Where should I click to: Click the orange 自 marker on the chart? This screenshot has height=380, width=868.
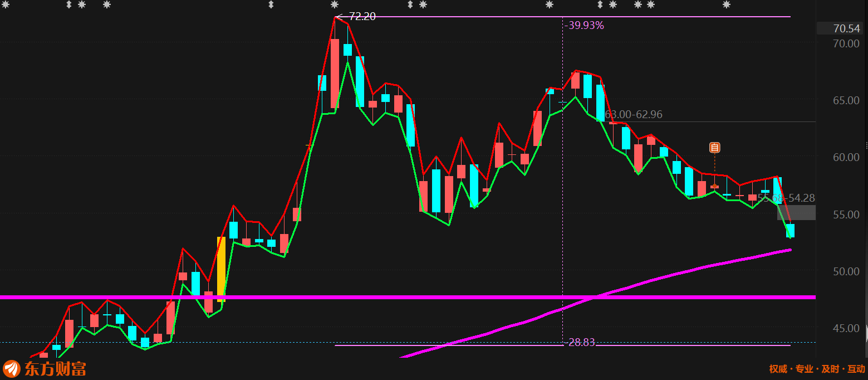(714, 148)
